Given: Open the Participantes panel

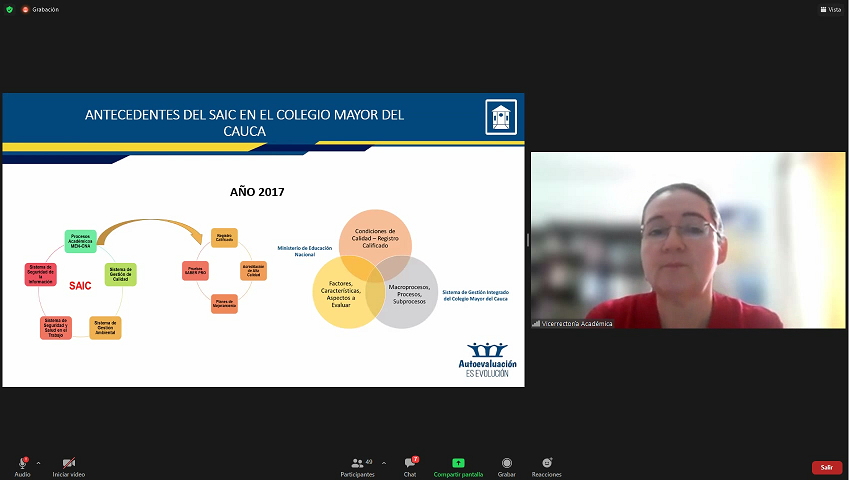Looking at the screenshot, I should [x=357, y=467].
